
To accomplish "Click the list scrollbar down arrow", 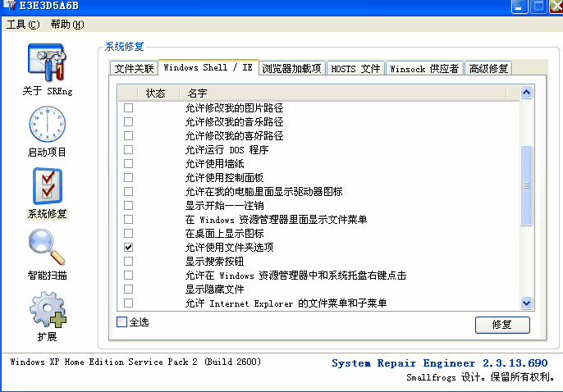I will (526, 303).
